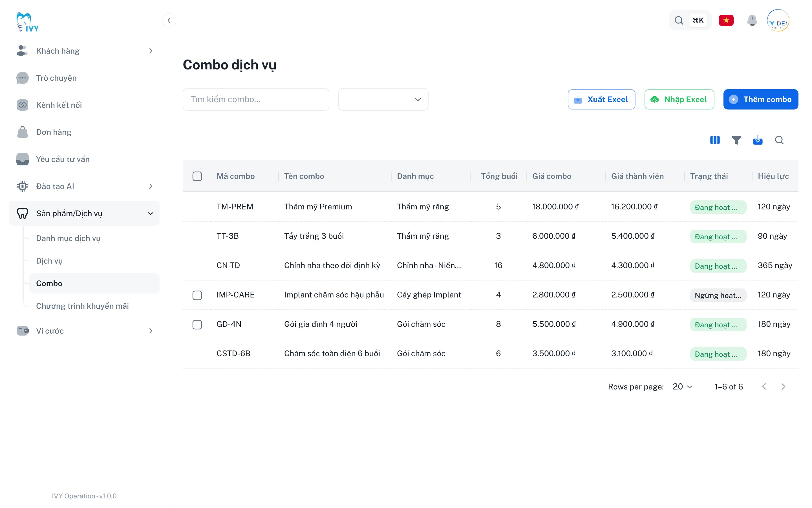Sort by Tên combo column header
812x508 pixels.
pyautogui.click(x=304, y=176)
